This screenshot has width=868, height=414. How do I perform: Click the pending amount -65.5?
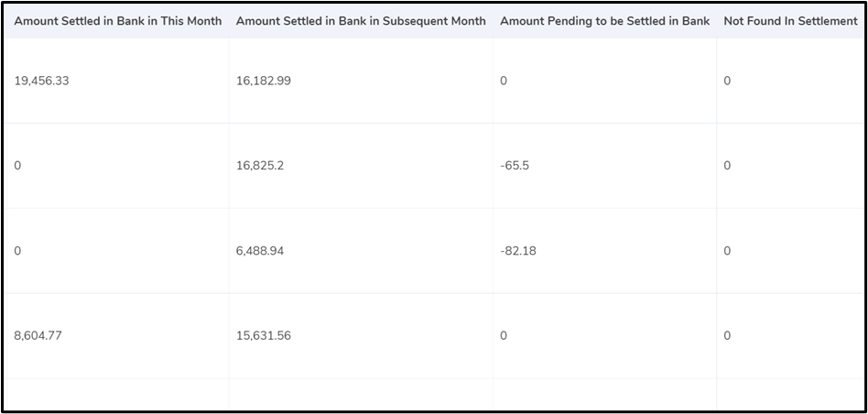pos(515,166)
